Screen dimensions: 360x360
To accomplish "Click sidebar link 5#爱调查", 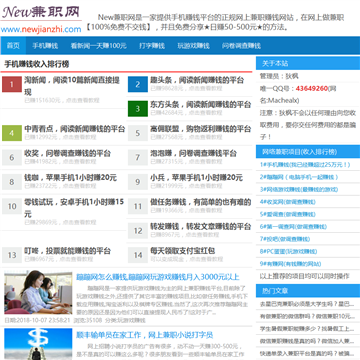I will [288, 214].
